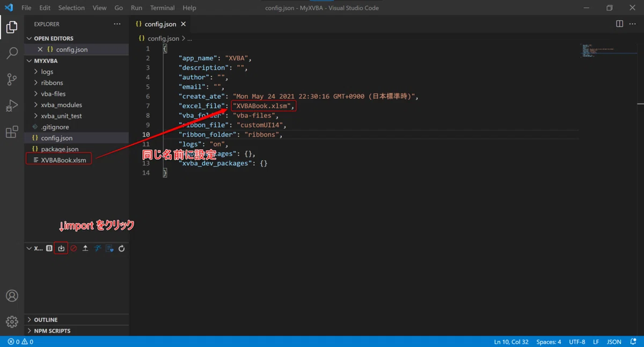The width and height of the screenshot is (644, 347).
Task: Expand the OUTLINE section
Action: pos(76,320)
